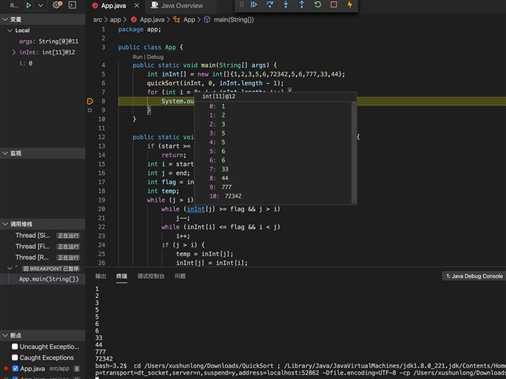Open the Output panel tab
Image resolution: width=506 pixels, height=379 pixels.
[101, 276]
